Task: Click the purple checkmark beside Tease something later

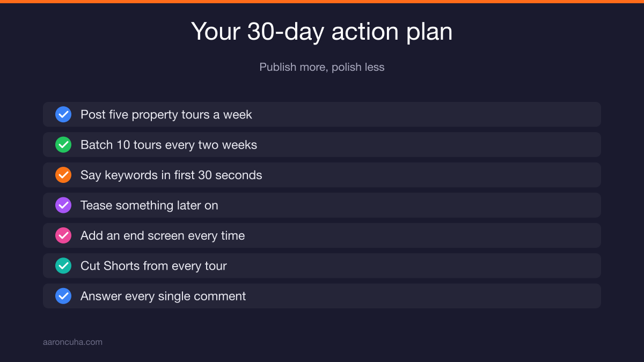Action: (x=63, y=205)
